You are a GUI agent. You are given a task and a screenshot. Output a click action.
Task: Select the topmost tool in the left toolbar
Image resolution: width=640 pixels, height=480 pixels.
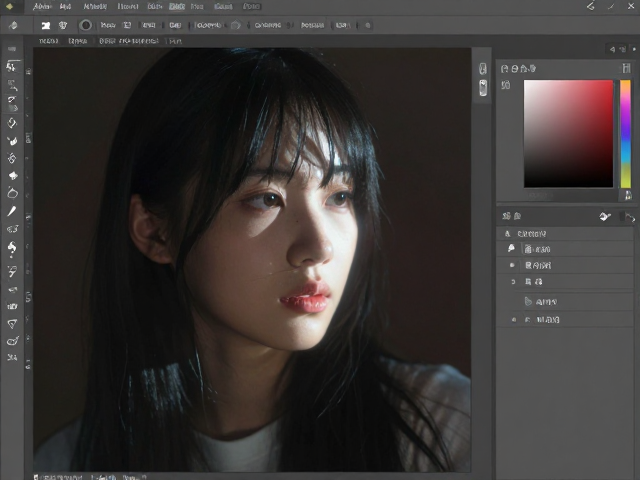tap(11, 67)
